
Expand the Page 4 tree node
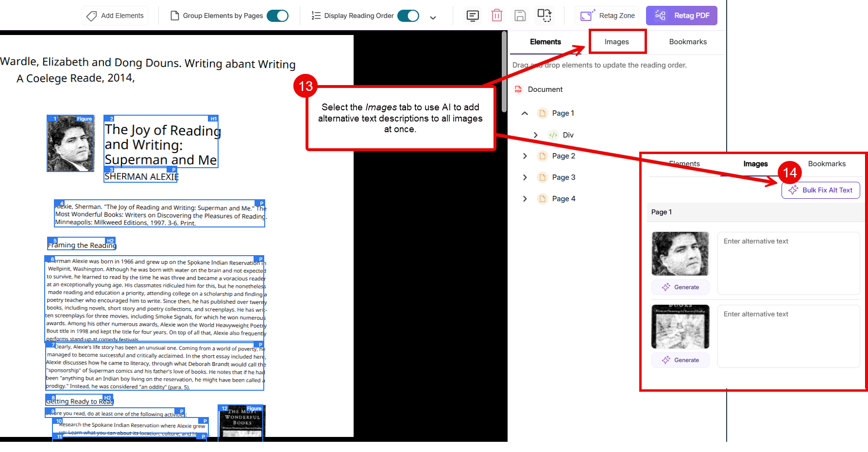(525, 199)
